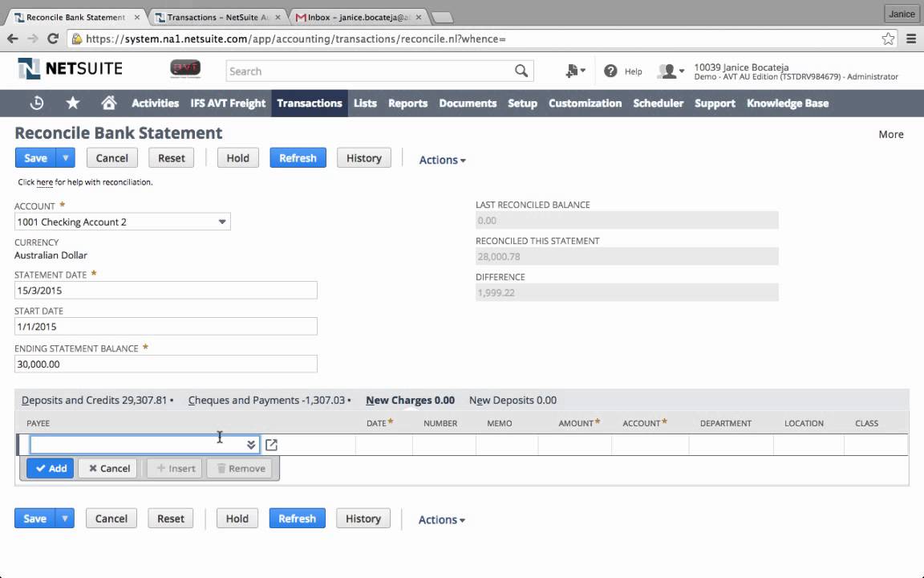Viewport: 924px width, 578px height.
Task: Click into the Statement Date field
Action: click(x=165, y=290)
